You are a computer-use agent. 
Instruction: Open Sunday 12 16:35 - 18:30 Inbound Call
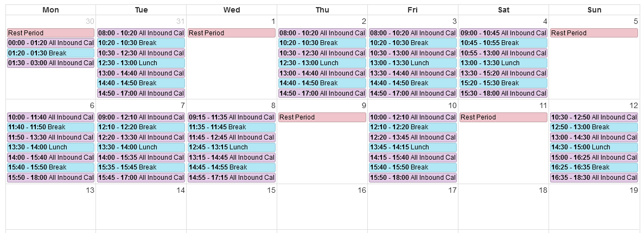594,178
